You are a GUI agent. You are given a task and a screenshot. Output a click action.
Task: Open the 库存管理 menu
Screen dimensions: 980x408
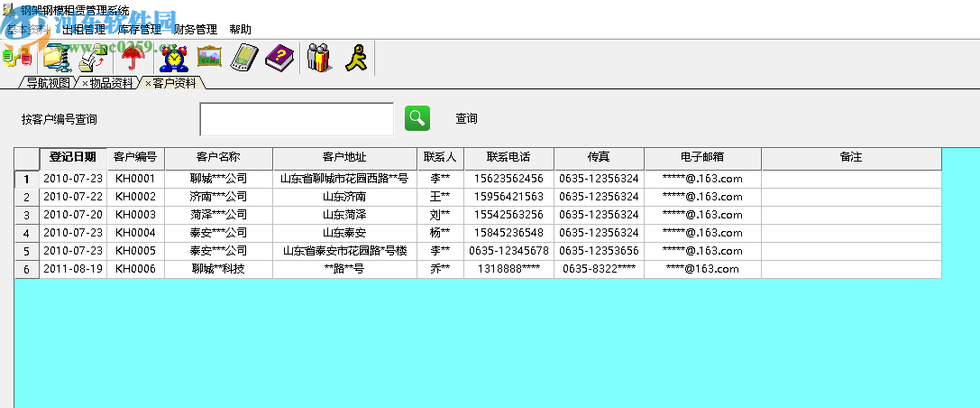point(140,30)
